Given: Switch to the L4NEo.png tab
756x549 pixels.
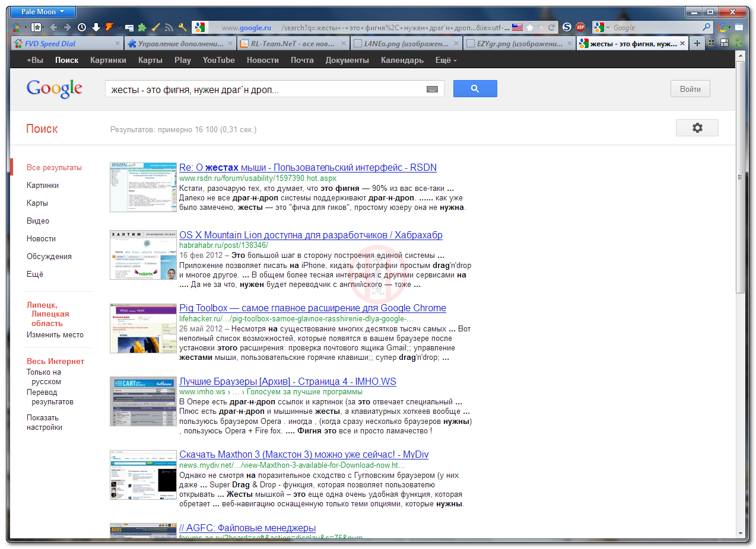Looking at the screenshot, I should coord(405,43).
